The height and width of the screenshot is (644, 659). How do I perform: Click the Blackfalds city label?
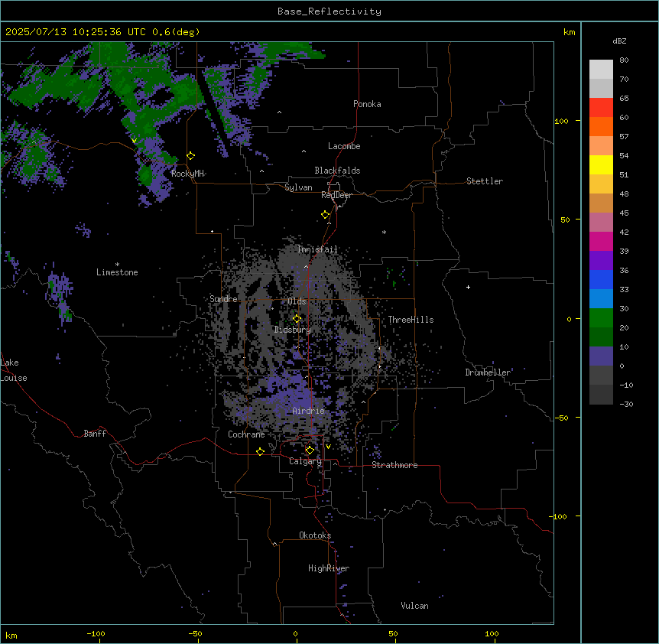337,171
